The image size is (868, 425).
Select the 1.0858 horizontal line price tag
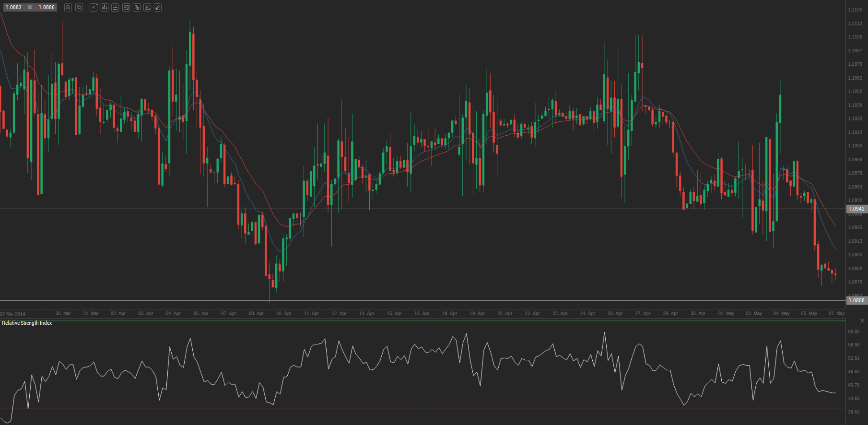pos(856,300)
